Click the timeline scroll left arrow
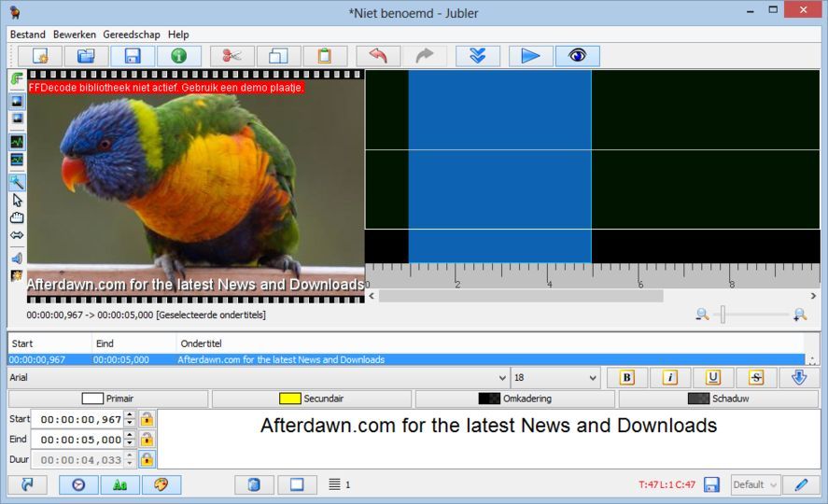 tap(372, 296)
